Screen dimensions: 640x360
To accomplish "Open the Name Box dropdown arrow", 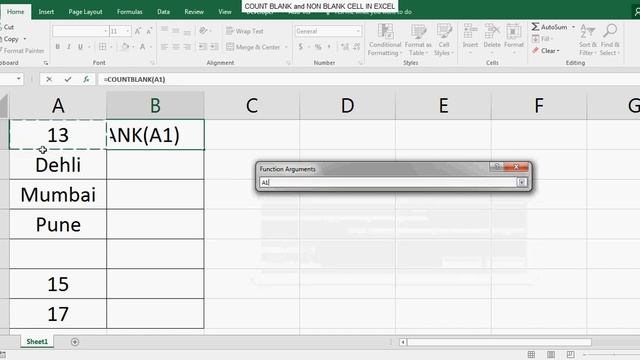I will coord(19,79).
